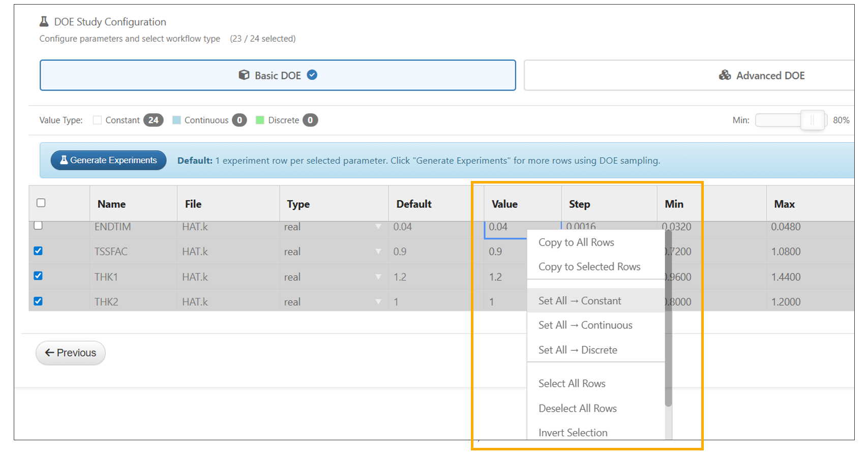
Task: Click the light blue Continuous color swatch
Action: point(176,120)
